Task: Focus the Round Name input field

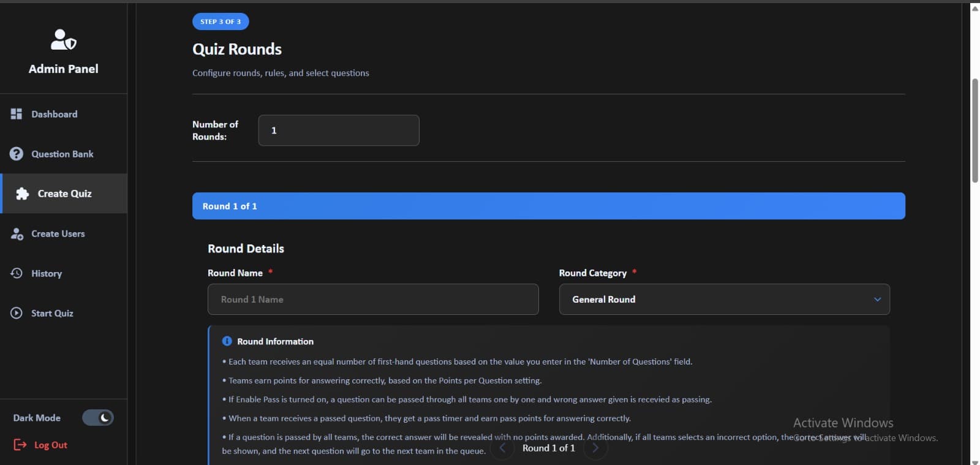Action: click(372, 300)
